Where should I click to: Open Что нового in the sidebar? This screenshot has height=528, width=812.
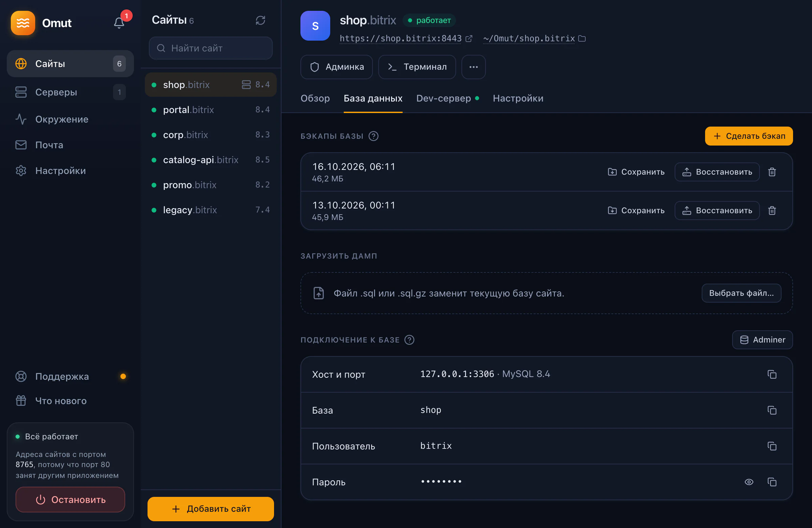click(x=70, y=400)
